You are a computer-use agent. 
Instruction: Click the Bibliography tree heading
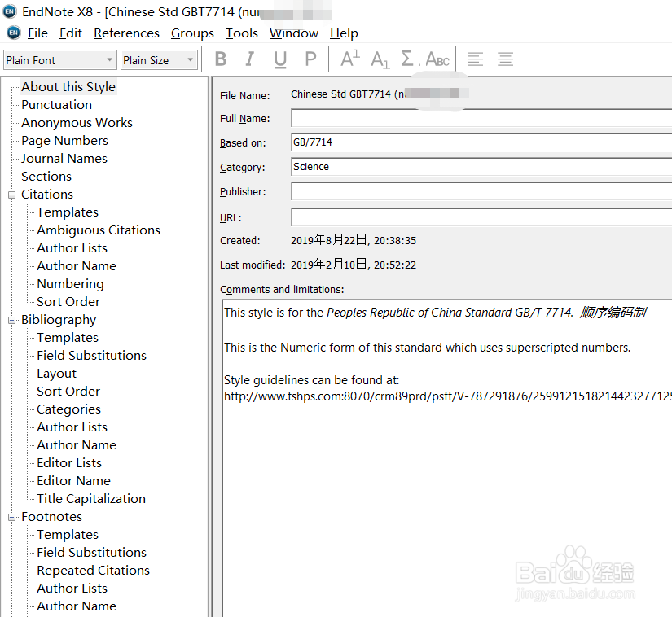(59, 320)
